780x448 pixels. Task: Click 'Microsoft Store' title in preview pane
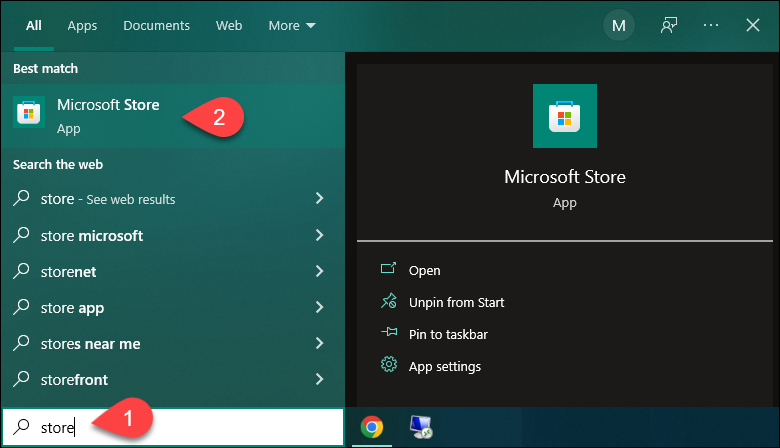click(565, 177)
